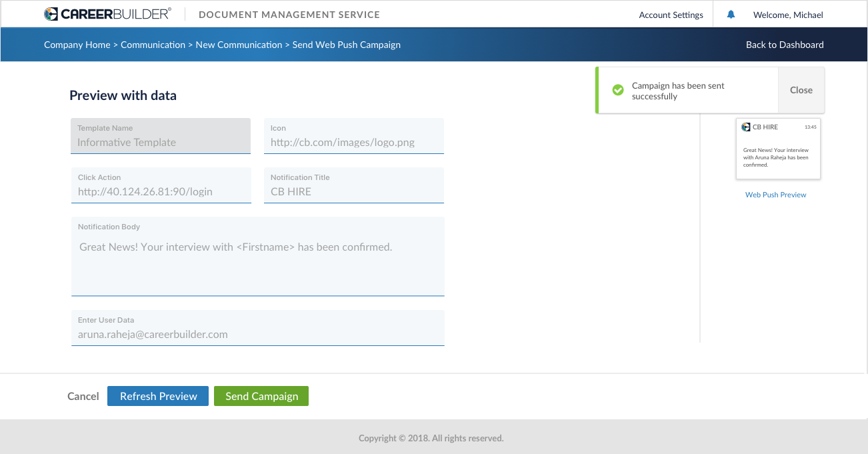
Task: Click the Campaign has been sent message
Action: pos(678,91)
